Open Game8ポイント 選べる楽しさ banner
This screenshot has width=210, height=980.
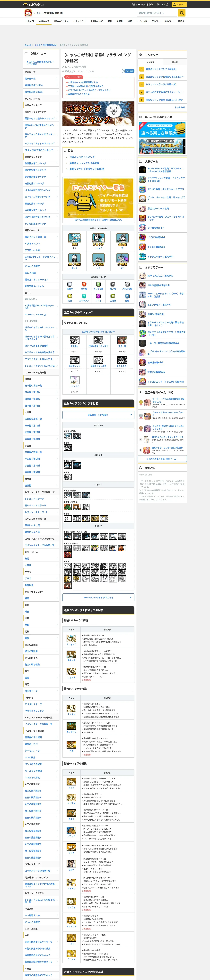point(162,130)
